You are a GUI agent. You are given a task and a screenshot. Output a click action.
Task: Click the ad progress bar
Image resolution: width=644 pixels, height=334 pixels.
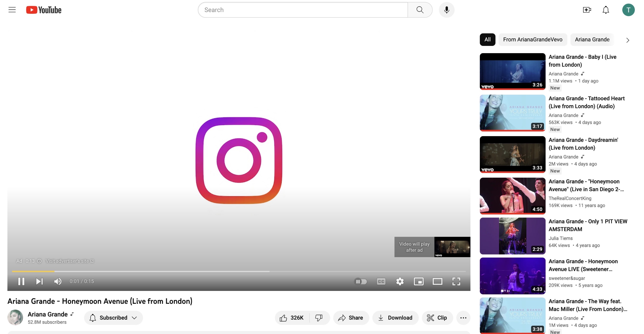[238, 271]
